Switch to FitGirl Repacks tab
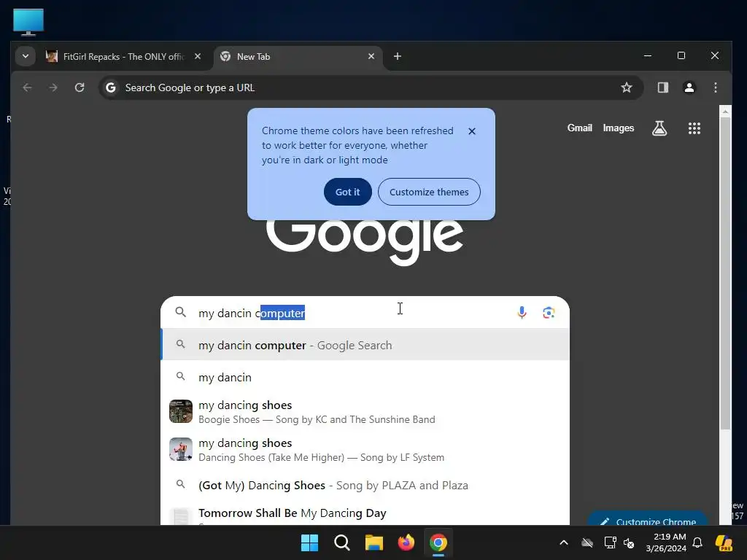 pyautogui.click(x=124, y=56)
